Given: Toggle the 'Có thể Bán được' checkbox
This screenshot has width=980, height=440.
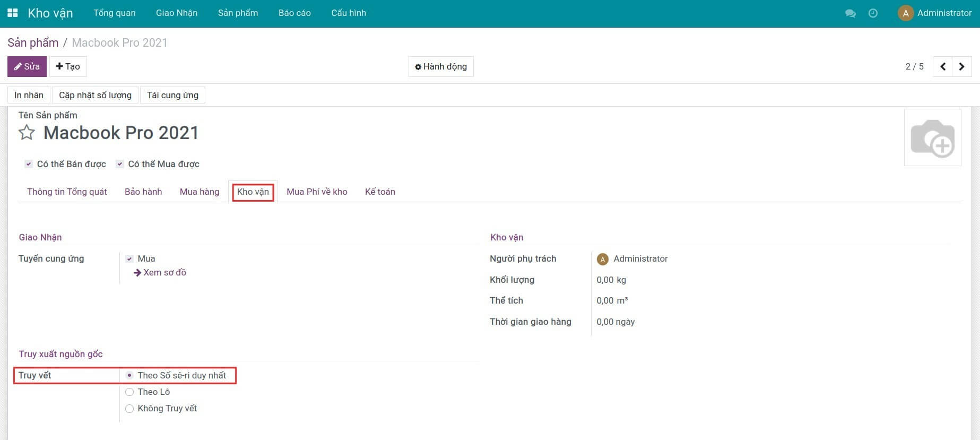Looking at the screenshot, I should click(x=29, y=164).
